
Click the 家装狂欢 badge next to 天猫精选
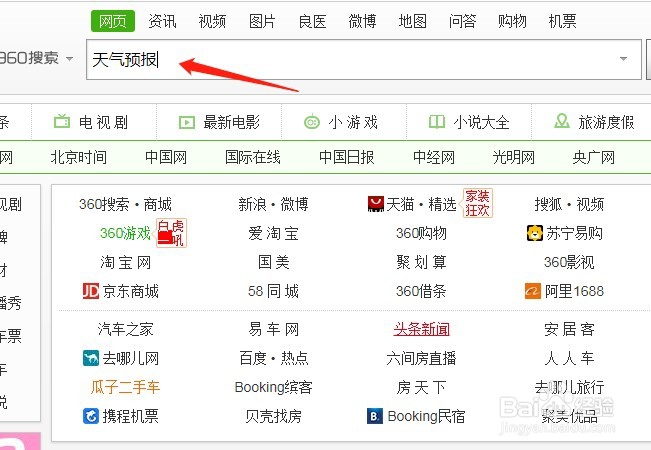coord(477,203)
